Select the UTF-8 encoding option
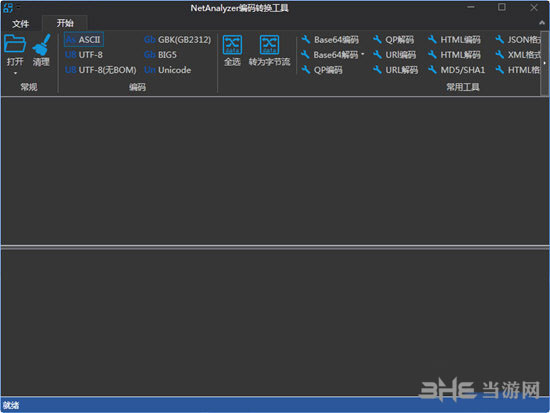The image size is (550, 413). [84, 55]
